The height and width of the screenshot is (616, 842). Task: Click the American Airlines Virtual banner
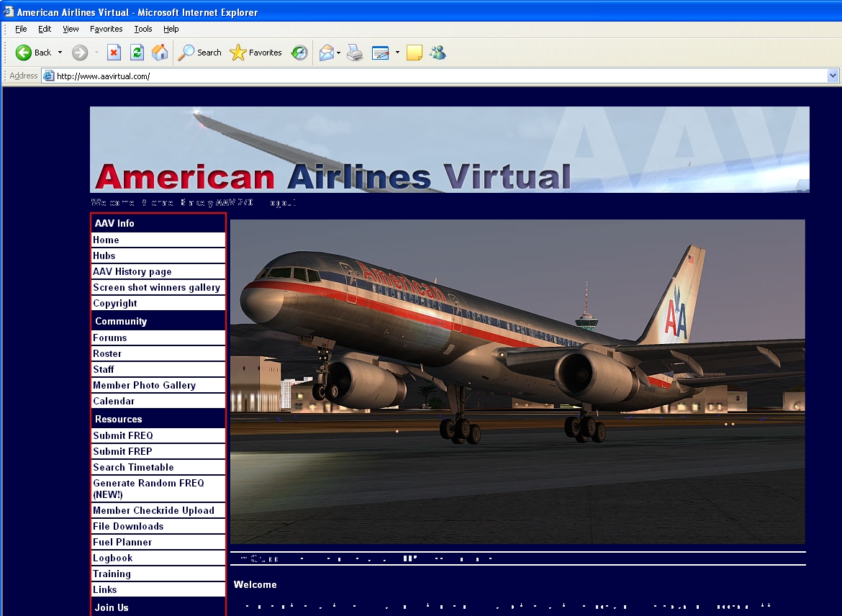point(450,149)
